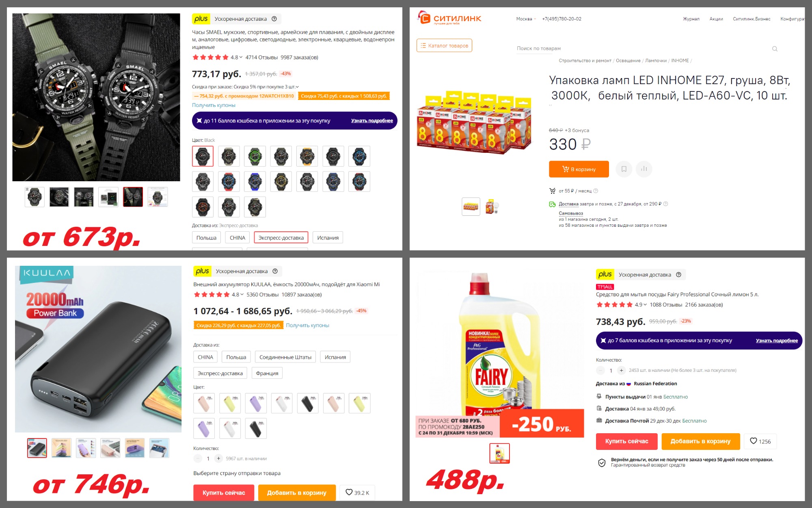Open the Москва city selector
The width and height of the screenshot is (812, 508).
coord(526,19)
